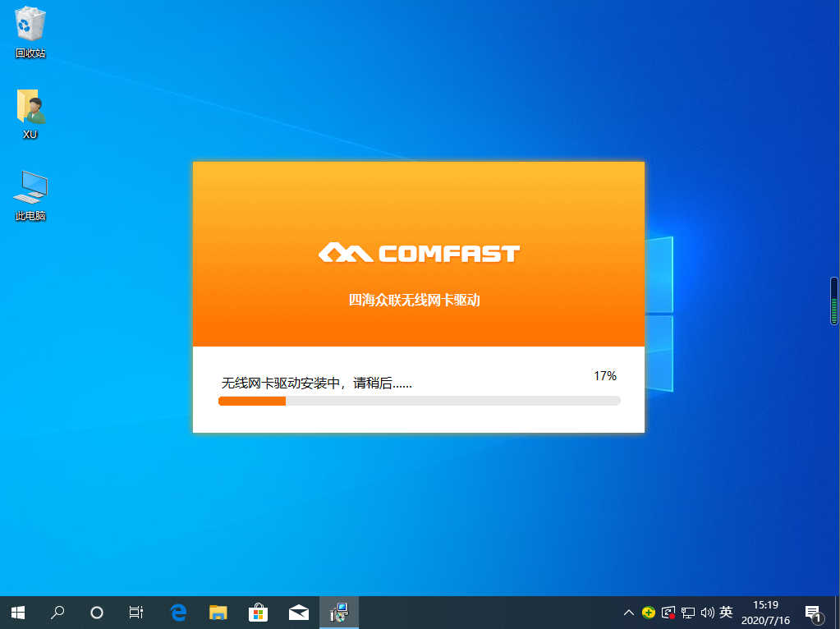
Task: Click tray icon with red dot
Action: point(668,613)
